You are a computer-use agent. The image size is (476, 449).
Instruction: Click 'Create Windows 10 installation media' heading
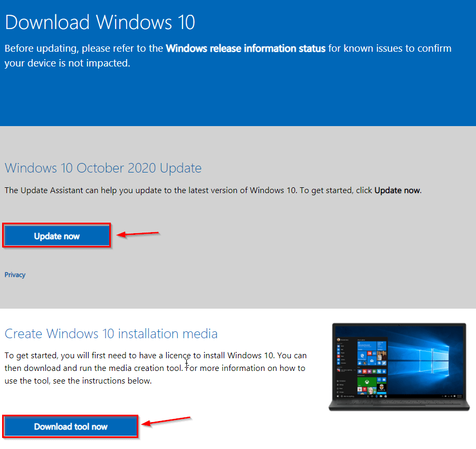pyautogui.click(x=111, y=333)
